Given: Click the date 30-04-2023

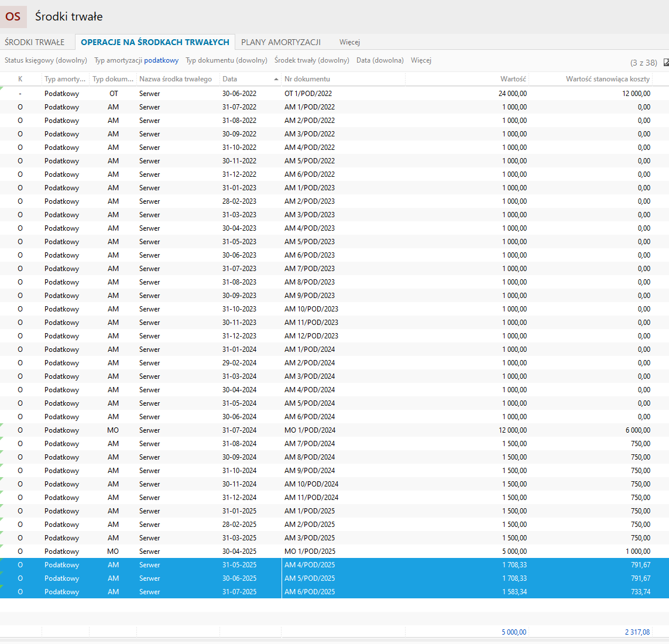Looking at the screenshot, I should click(x=239, y=228).
